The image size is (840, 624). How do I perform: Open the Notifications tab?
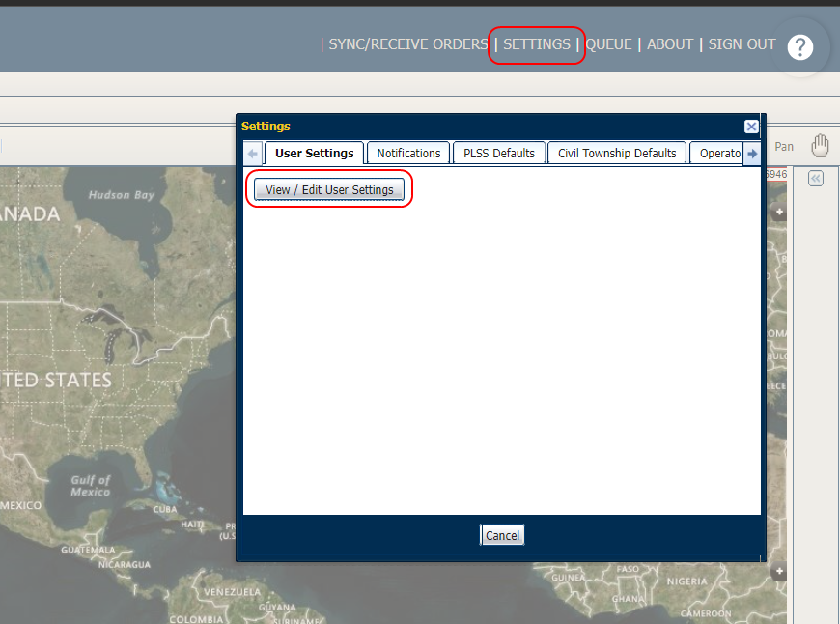point(408,153)
